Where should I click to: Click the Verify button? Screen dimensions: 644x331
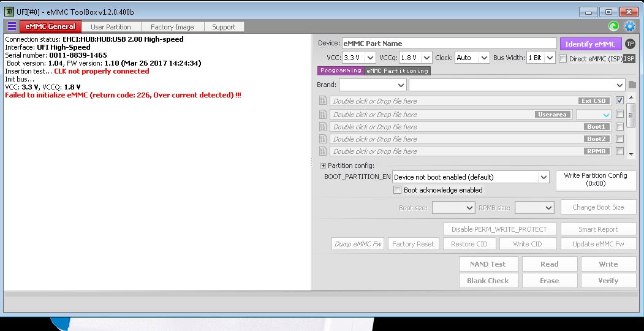pyautogui.click(x=608, y=281)
